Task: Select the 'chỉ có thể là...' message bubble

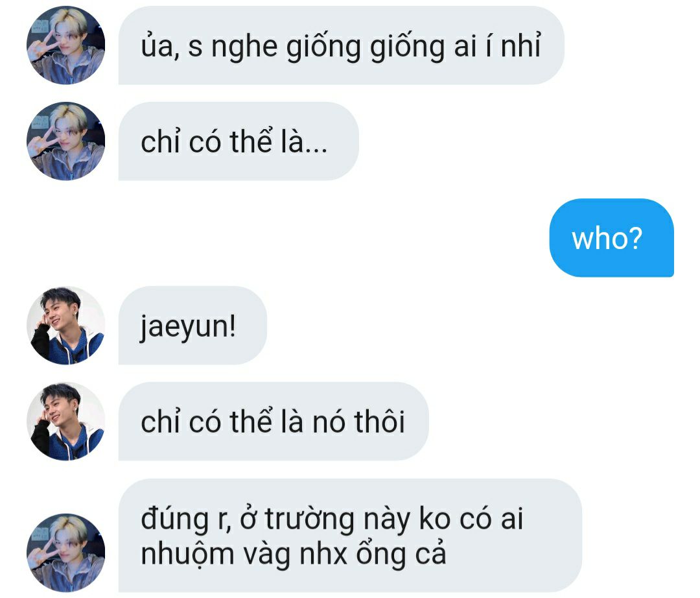Action: 239,141
